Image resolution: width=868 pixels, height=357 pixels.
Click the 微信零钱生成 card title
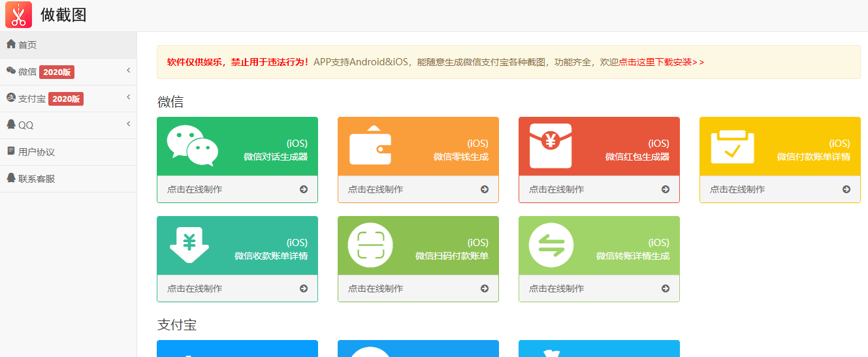click(x=461, y=157)
